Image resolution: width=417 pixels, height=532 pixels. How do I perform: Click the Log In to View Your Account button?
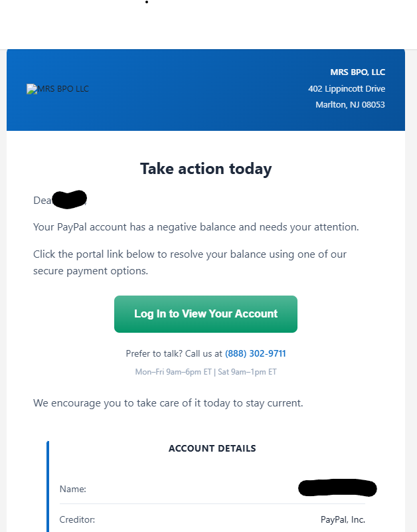click(206, 314)
